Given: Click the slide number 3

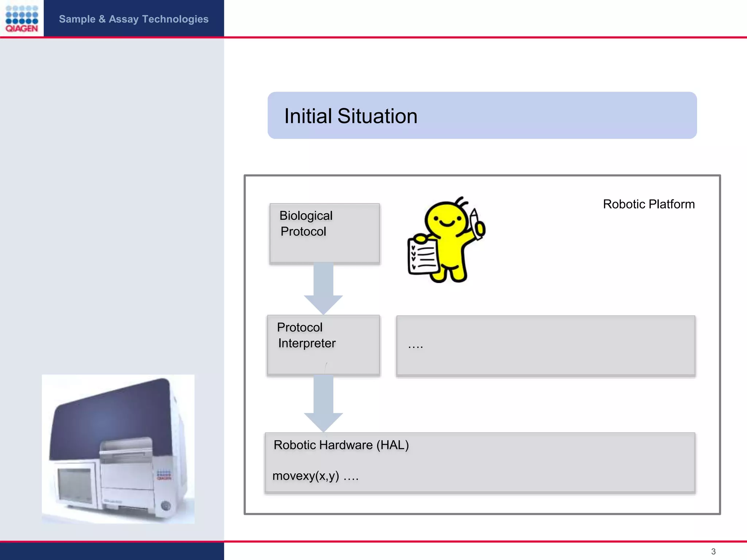Looking at the screenshot, I should (713, 552).
